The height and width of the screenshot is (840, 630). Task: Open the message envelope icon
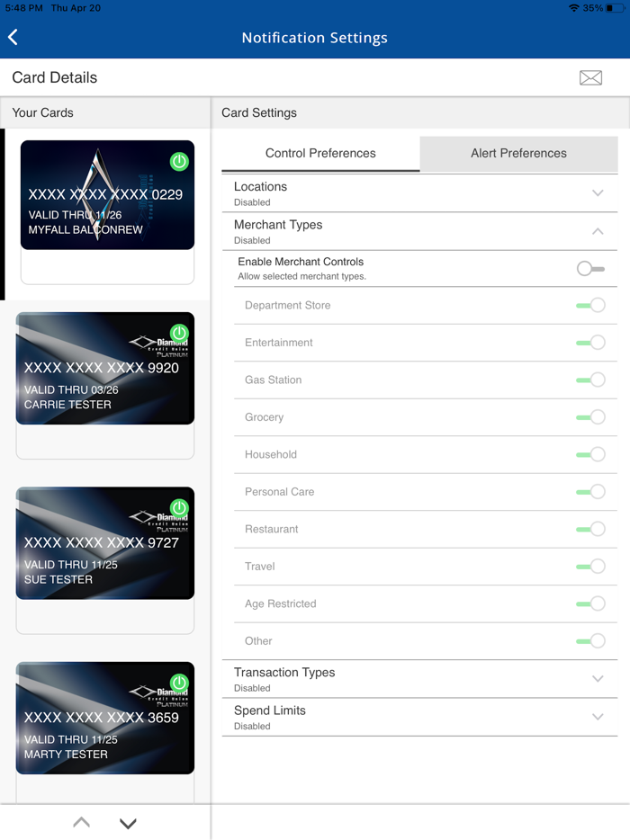(x=590, y=78)
